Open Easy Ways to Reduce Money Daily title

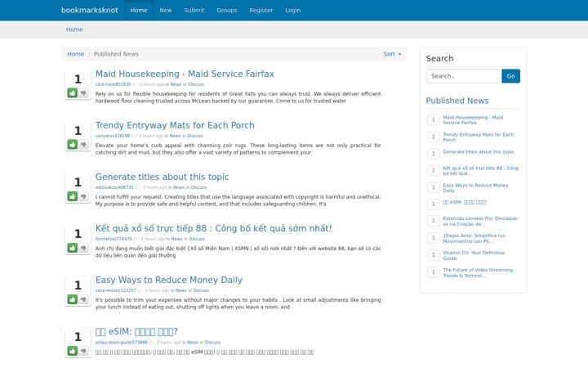(169, 280)
